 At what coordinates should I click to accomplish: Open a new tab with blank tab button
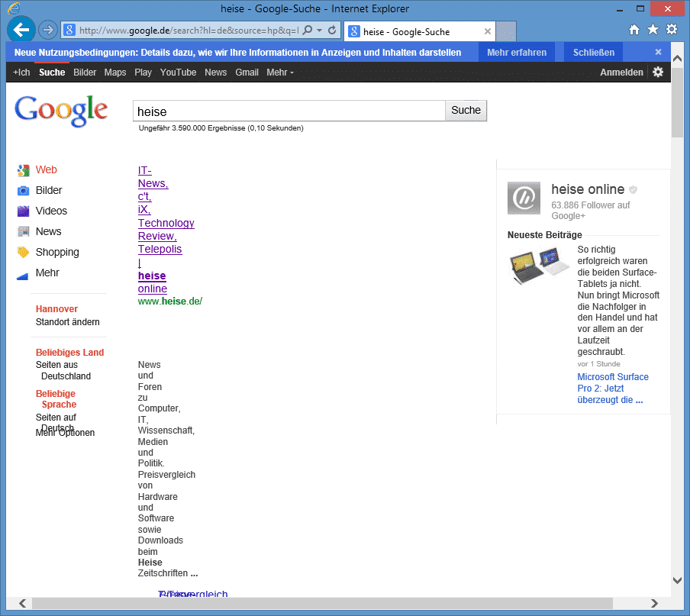coord(506,31)
